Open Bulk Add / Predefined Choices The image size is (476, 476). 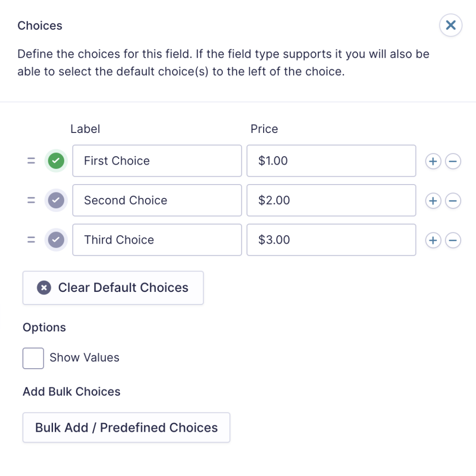point(126,428)
